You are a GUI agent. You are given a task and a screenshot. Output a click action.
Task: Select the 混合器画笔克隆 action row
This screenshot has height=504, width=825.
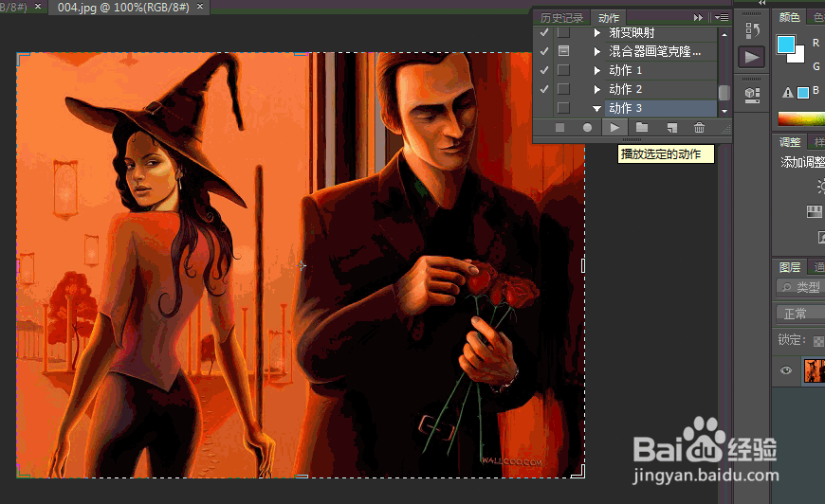point(660,51)
